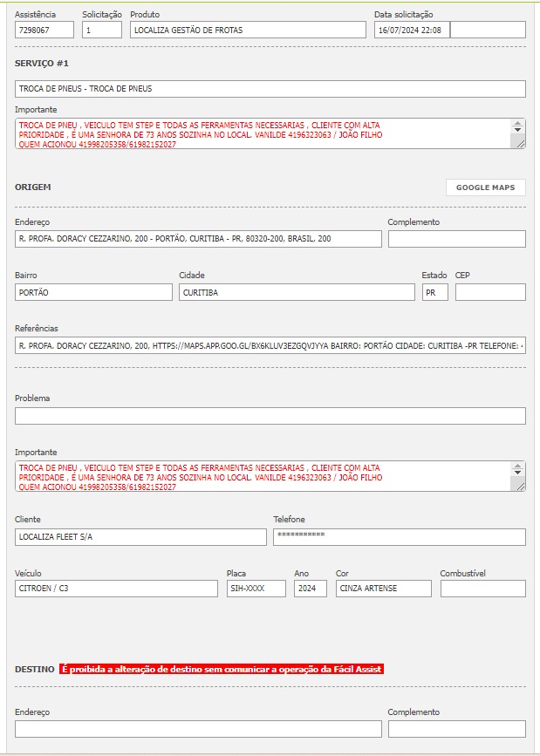Click the Data solicitação date field
Screen dimensions: 540x756
412,30
